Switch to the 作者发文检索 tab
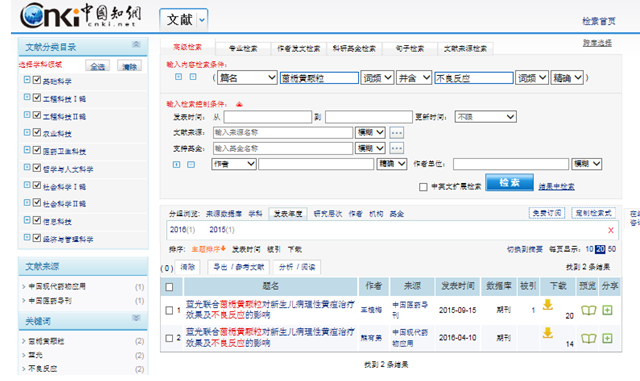The image size is (640, 381). pos(299,49)
